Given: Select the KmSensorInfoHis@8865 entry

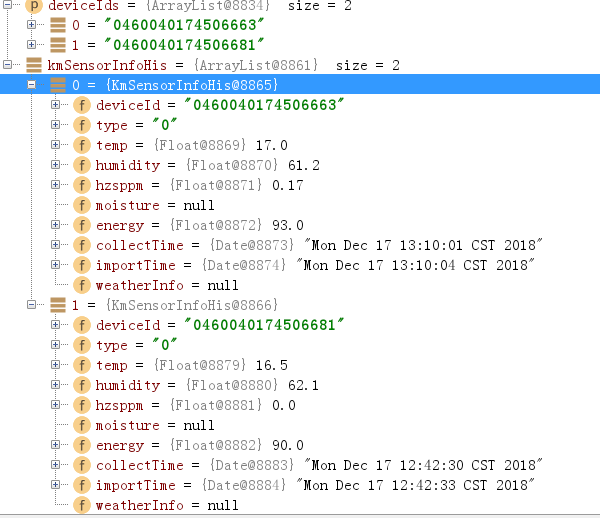Looking at the screenshot, I should tap(300, 85).
